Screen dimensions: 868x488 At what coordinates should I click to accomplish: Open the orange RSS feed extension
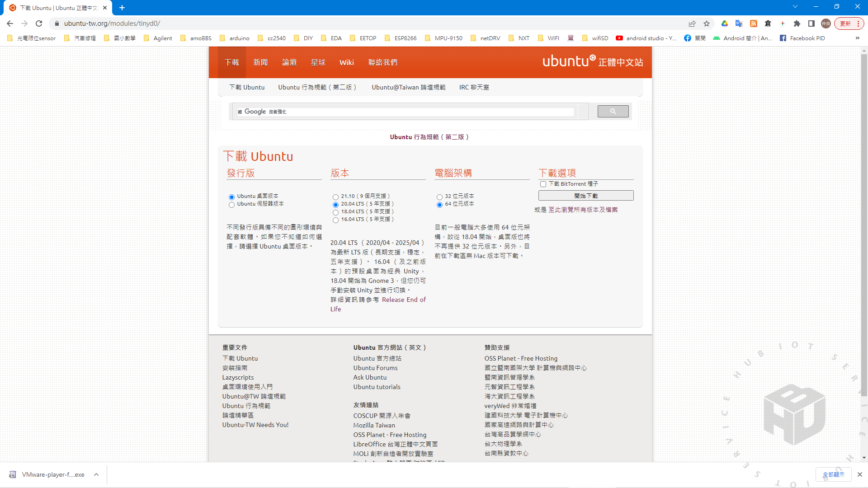click(753, 23)
